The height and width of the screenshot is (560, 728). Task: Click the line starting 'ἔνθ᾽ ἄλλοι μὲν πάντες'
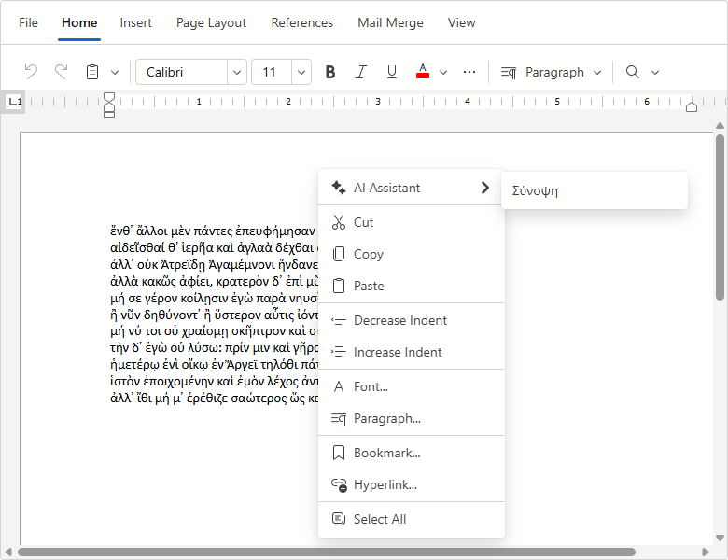pos(214,231)
